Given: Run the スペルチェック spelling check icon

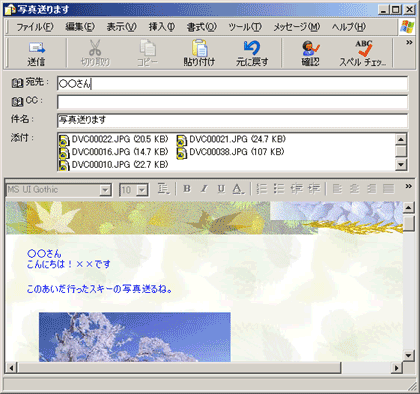Looking at the screenshot, I should click(x=364, y=48).
